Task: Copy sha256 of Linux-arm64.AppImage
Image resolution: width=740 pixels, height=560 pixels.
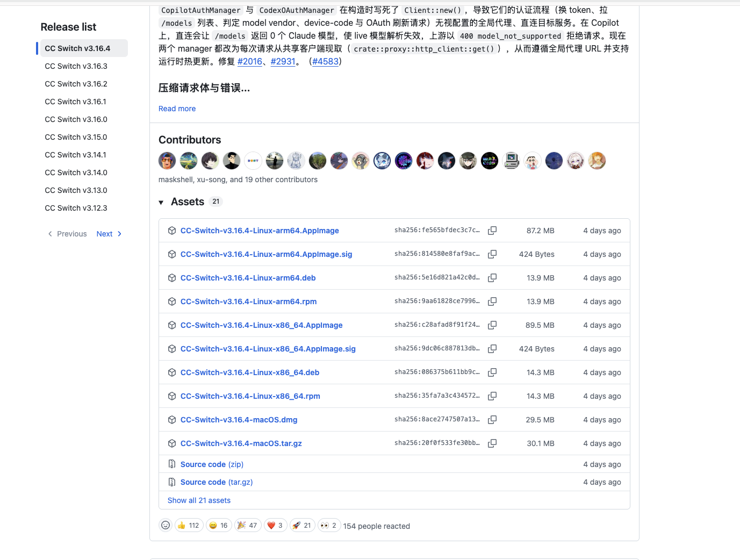Action: point(492,231)
